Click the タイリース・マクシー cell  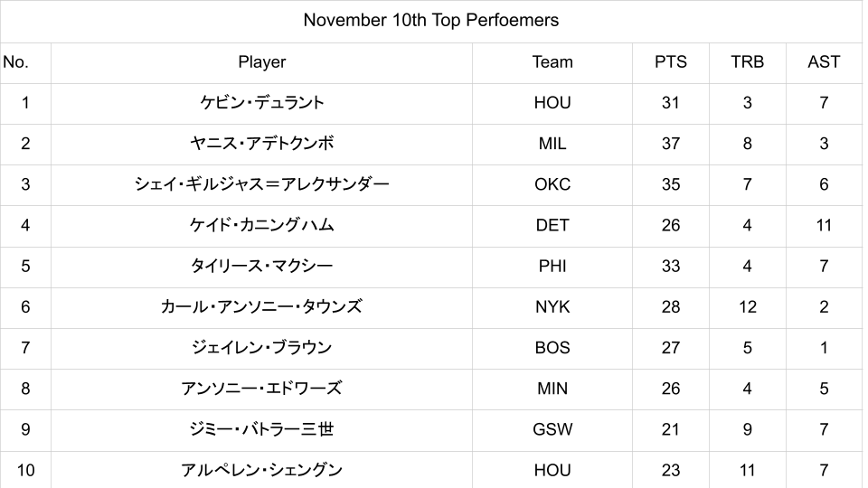pos(262,267)
